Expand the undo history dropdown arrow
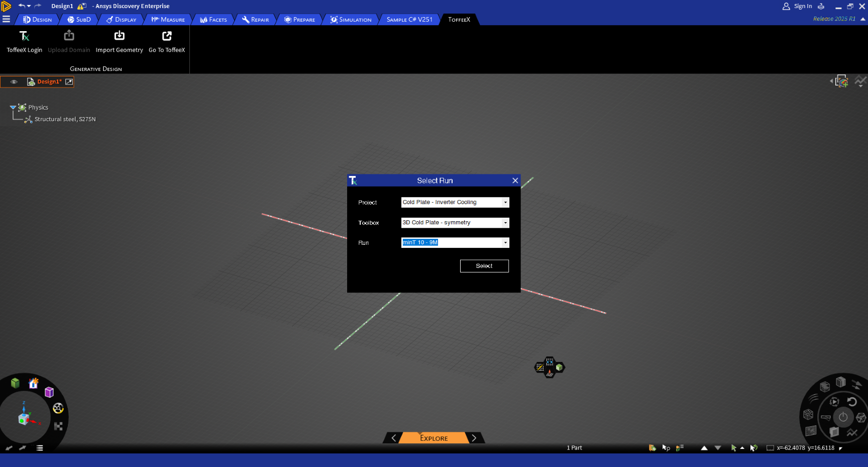 point(29,6)
